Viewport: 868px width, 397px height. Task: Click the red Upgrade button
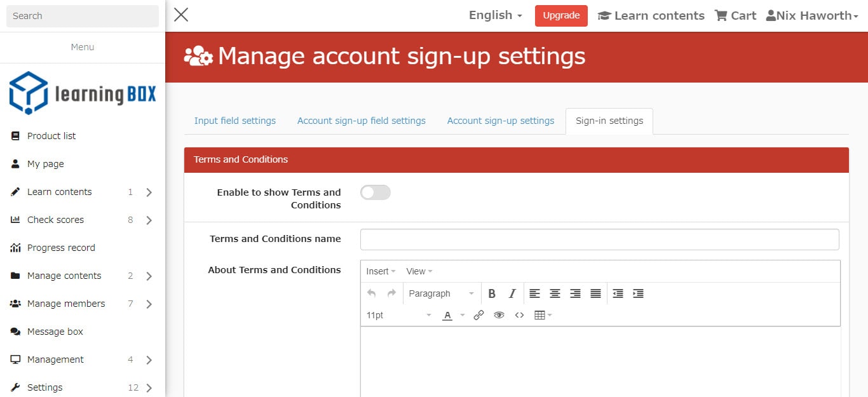coord(561,16)
